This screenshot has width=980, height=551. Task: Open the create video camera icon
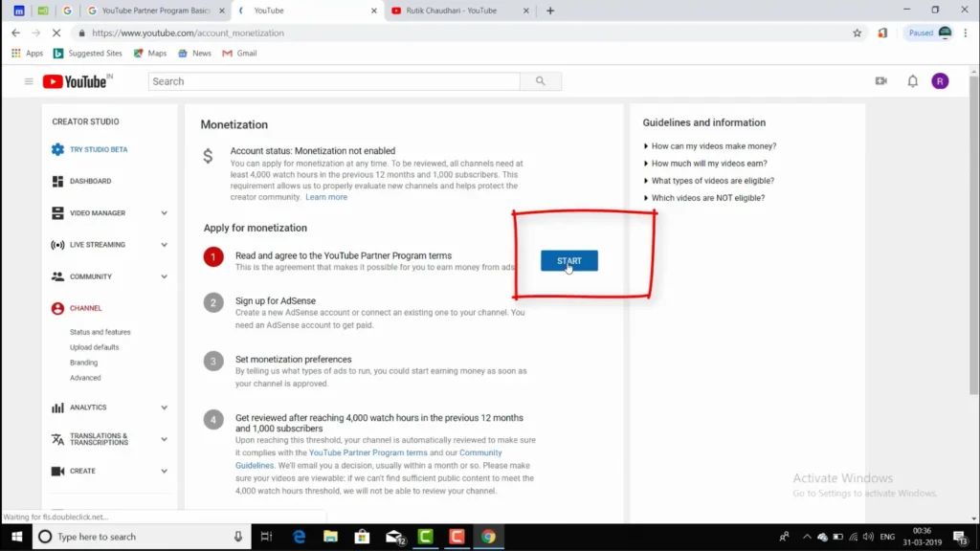[x=881, y=81]
